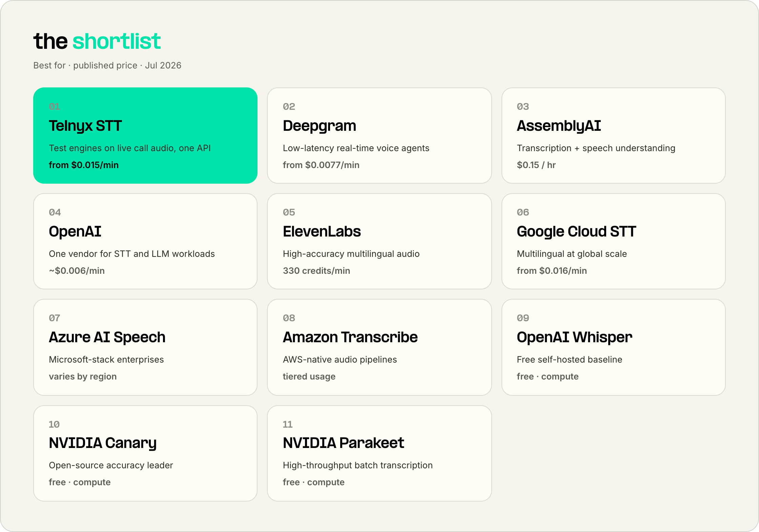Select the ElevenLabs card heading
This screenshot has width=759, height=532.
point(322,232)
